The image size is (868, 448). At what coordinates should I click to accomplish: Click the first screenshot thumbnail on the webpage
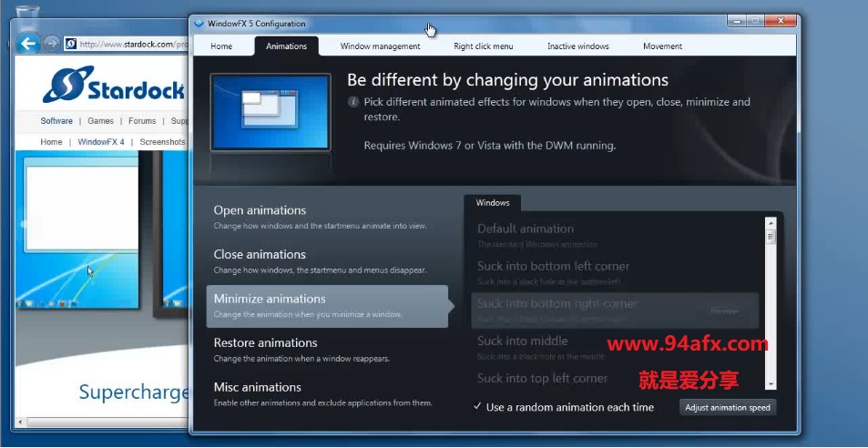(77, 229)
